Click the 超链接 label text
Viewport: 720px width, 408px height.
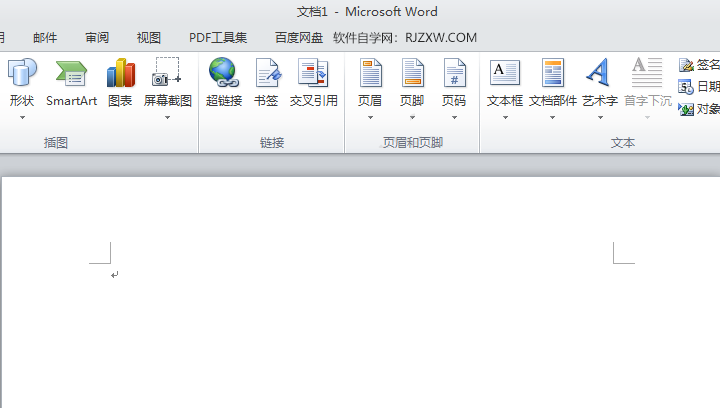[224, 101]
